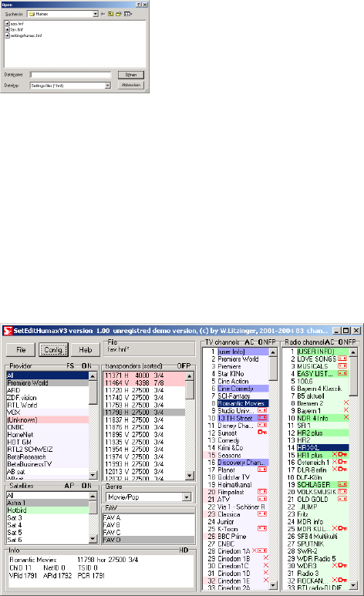
Task: Click the key icon beside Sunset channel
Action: (x=262, y=433)
